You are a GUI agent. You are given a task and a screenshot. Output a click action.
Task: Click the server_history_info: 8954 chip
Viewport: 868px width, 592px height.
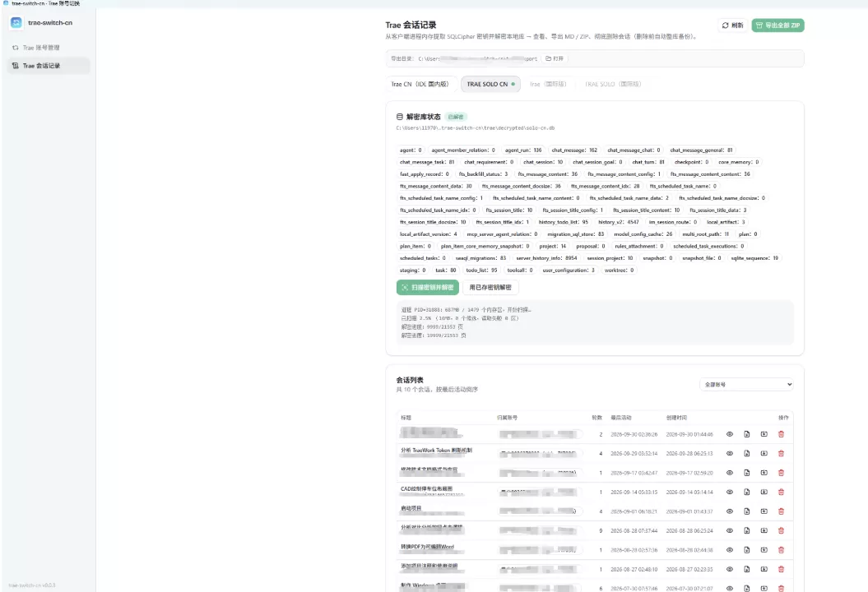click(x=546, y=258)
